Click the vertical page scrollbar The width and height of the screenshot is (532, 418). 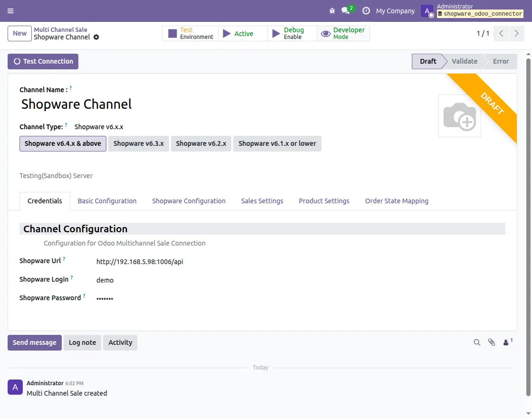pyautogui.click(x=528, y=227)
